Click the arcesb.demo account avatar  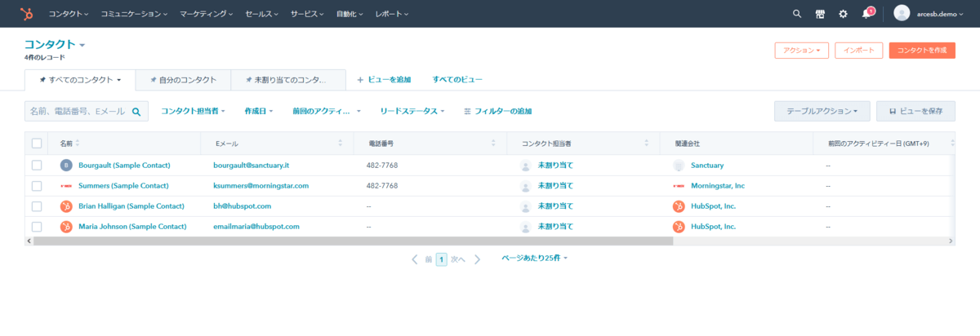[x=902, y=13]
